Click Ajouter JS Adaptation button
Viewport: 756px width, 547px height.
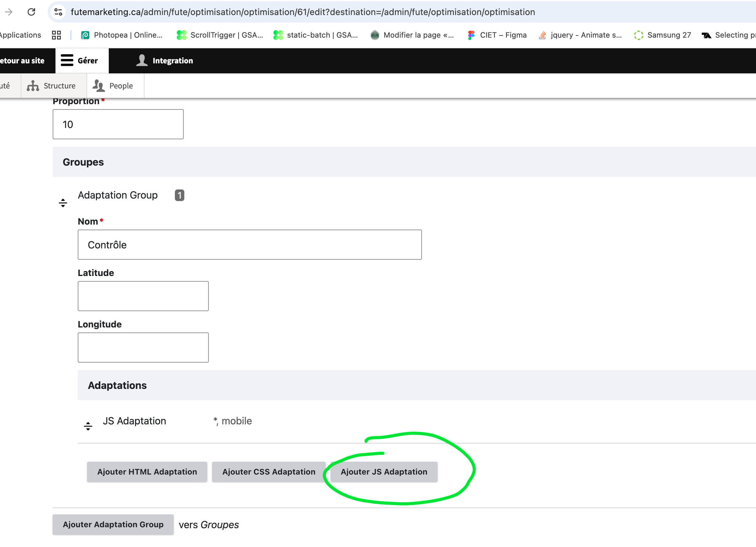(384, 472)
